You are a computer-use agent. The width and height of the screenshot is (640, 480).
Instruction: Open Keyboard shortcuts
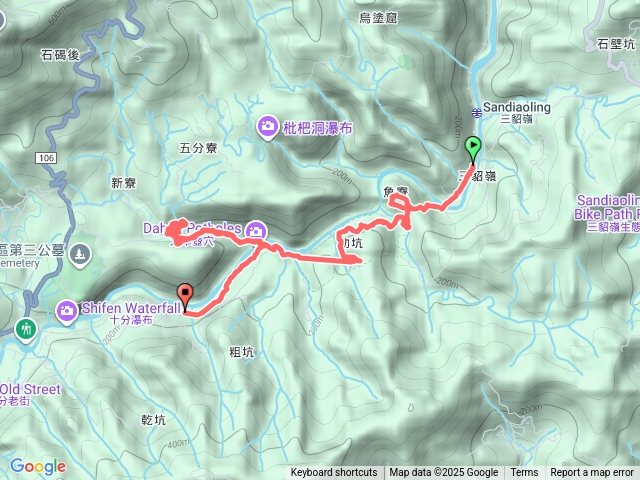click(x=334, y=473)
